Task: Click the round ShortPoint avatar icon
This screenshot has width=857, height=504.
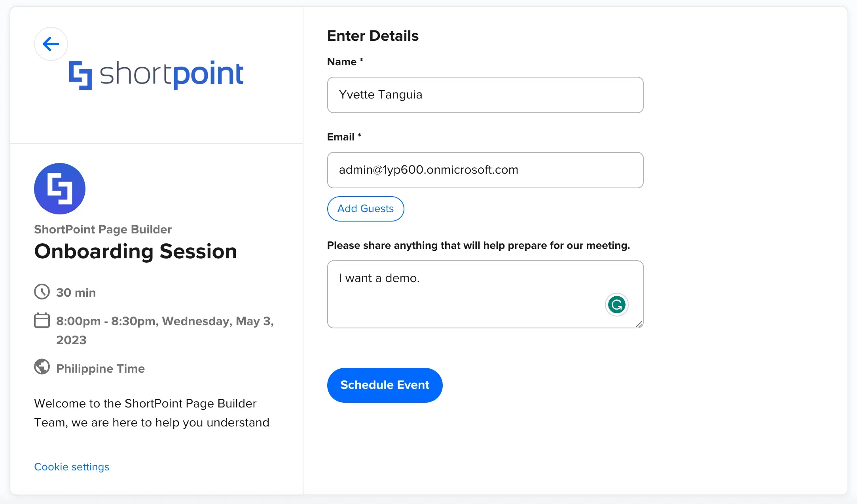Action: [60, 189]
